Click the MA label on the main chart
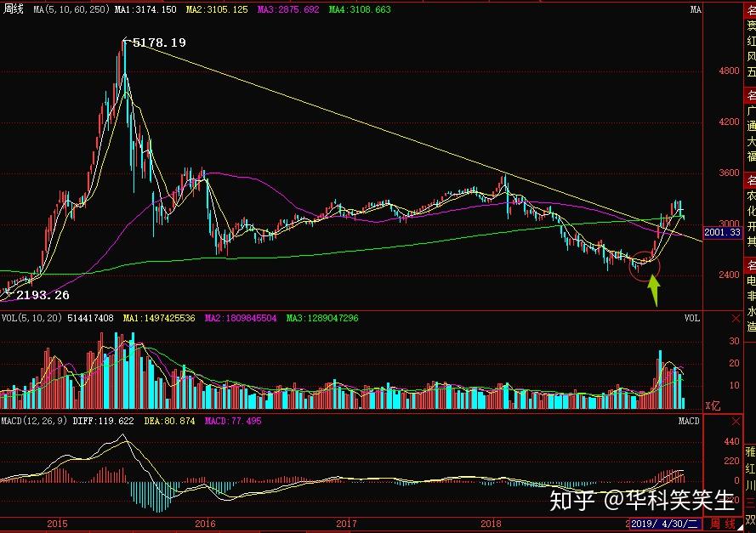 coord(695,9)
